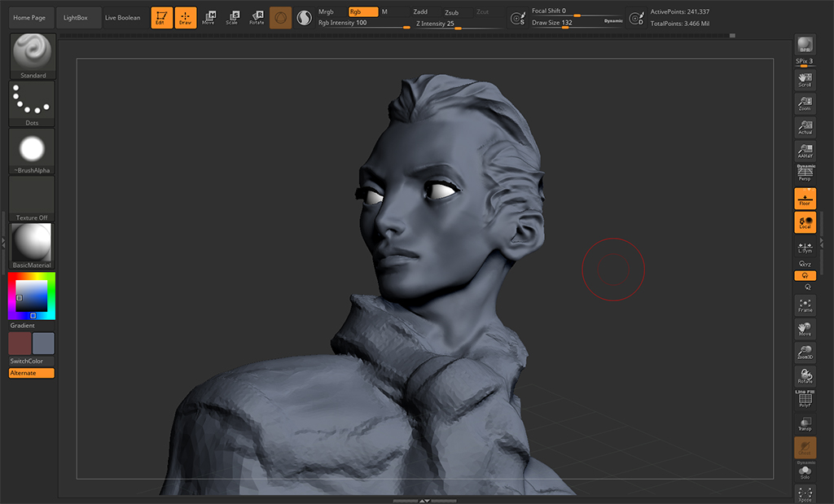Click the Frame mesh icon
Image resolution: width=834 pixels, height=504 pixels.
click(x=805, y=305)
